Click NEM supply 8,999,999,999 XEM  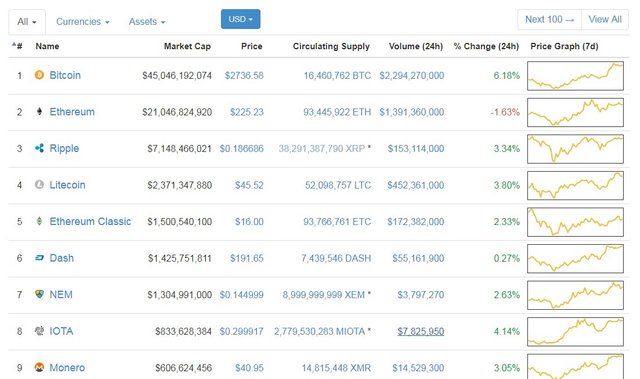click(x=323, y=295)
